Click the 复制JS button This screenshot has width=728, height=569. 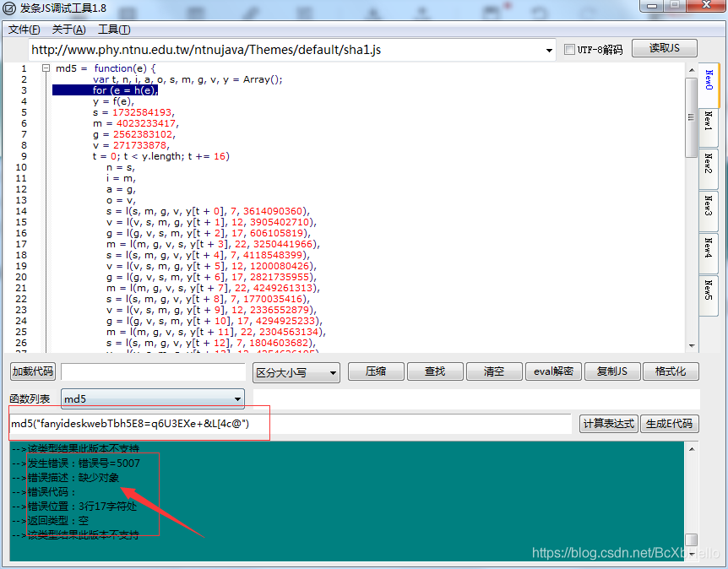(612, 371)
